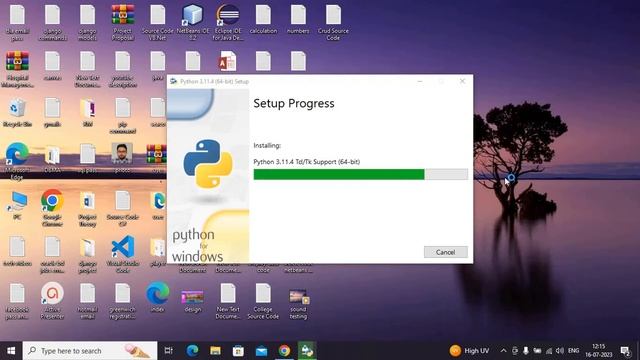Open the volume control tray icon
The image size is (640, 360).
(560, 351)
